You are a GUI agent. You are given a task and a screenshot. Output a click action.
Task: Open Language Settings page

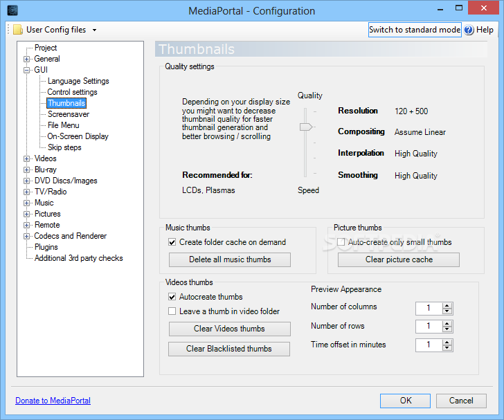(x=78, y=81)
